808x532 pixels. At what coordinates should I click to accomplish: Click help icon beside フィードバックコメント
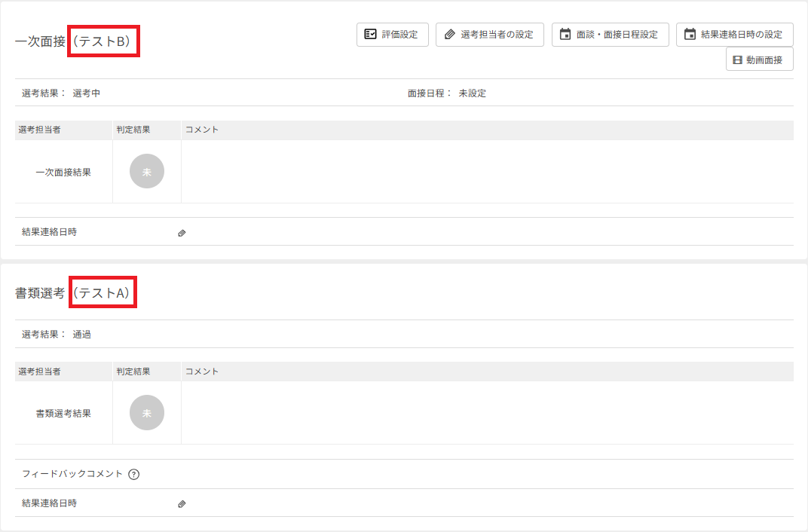coord(134,474)
